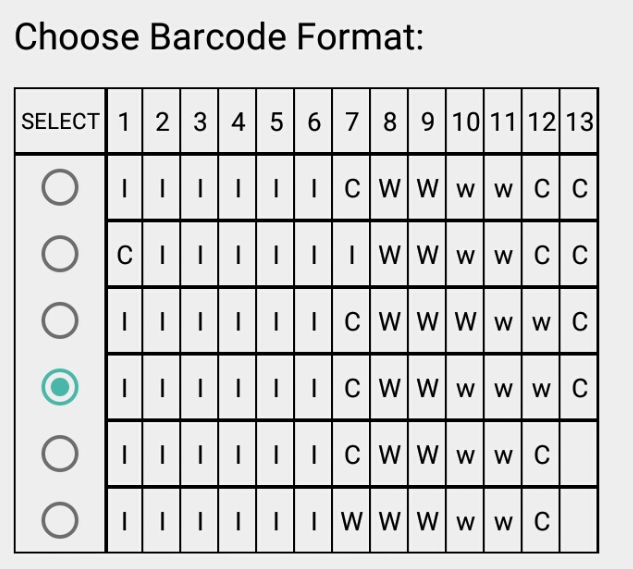Viewport: 633px width, 569px height.
Task: Click the uppercase W in column 10, third row
Action: tap(465, 321)
